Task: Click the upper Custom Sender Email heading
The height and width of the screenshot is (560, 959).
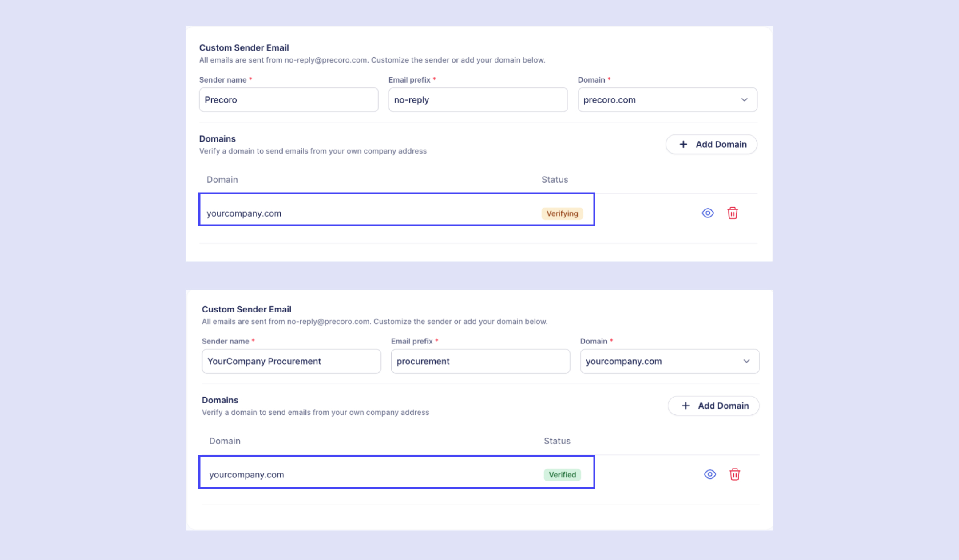Action: pos(244,48)
